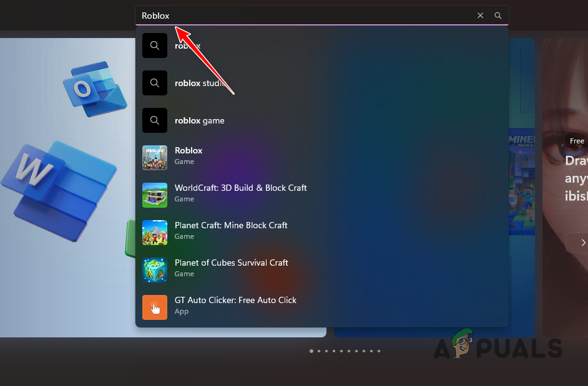
Task: Click the search field containing Roblox
Action: [321, 16]
